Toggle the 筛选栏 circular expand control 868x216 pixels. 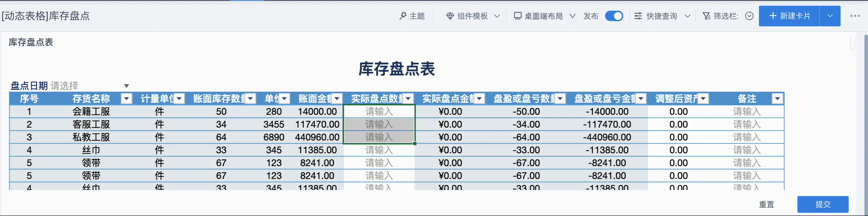(x=749, y=16)
